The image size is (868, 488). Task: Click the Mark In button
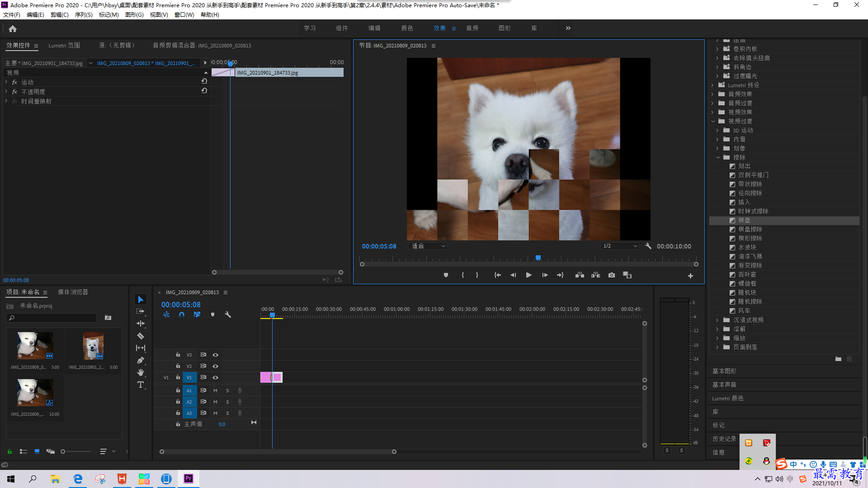point(462,275)
